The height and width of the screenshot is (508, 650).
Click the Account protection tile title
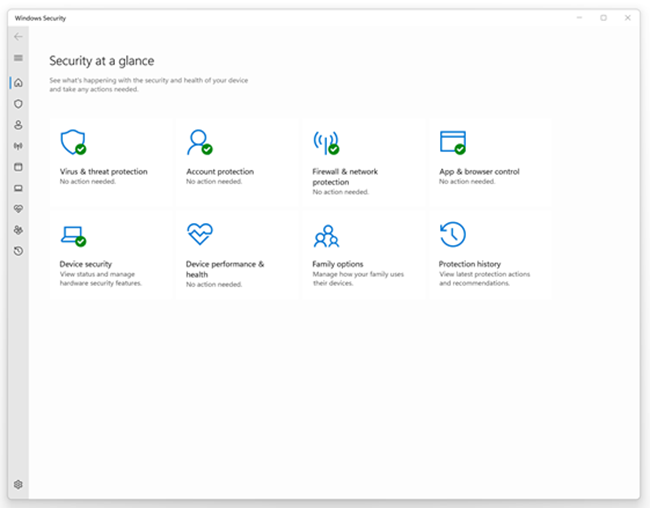[220, 172]
